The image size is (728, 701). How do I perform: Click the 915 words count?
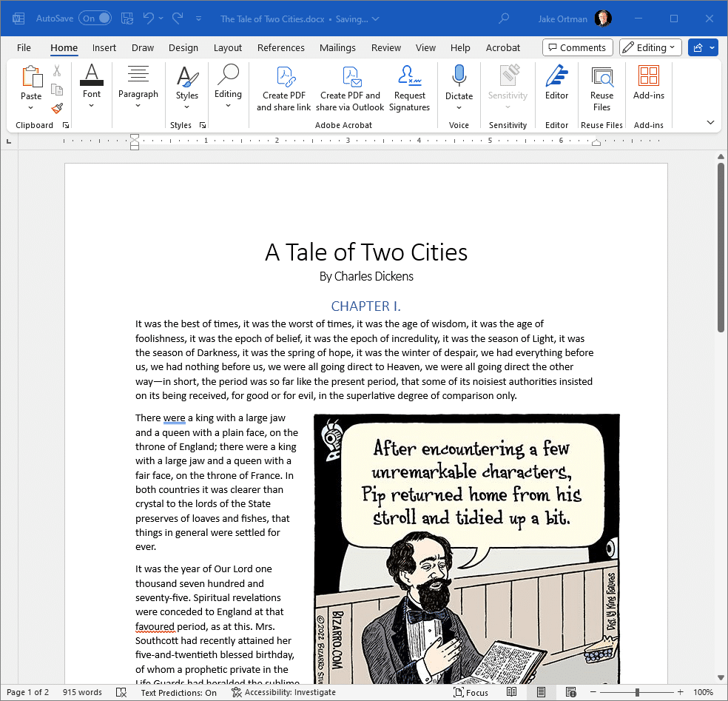pos(82,692)
